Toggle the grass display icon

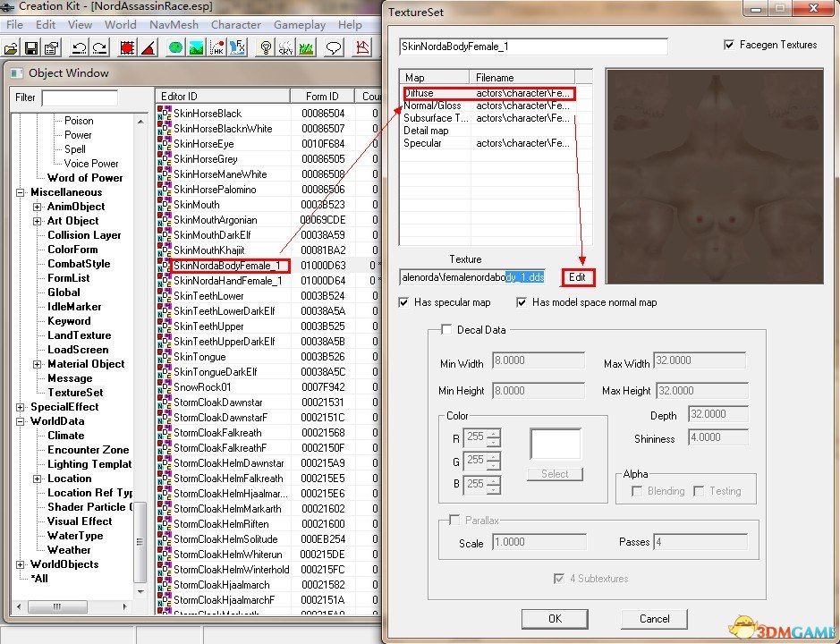[307, 48]
